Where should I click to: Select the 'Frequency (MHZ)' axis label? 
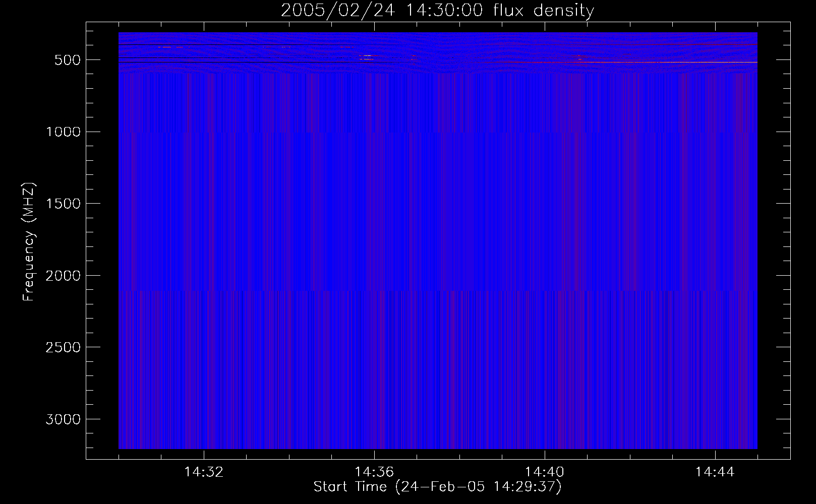(x=29, y=242)
